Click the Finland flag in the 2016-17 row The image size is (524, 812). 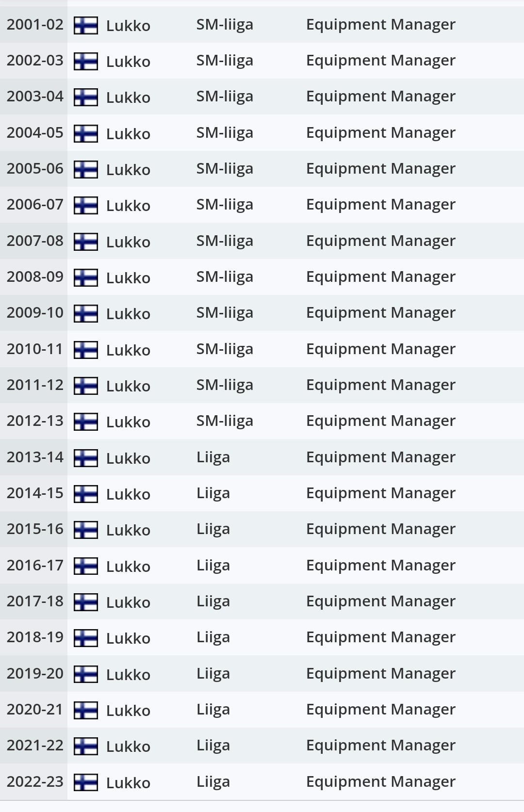(86, 566)
